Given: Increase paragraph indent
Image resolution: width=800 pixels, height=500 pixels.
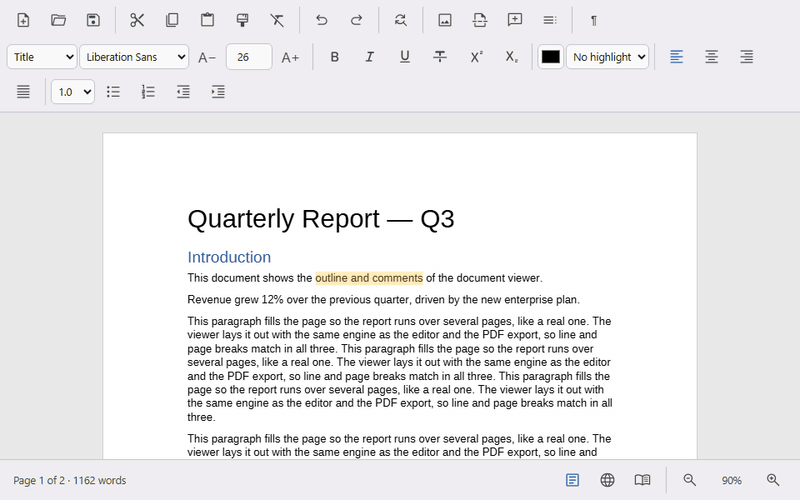Looking at the screenshot, I should [x=218, y=92].
